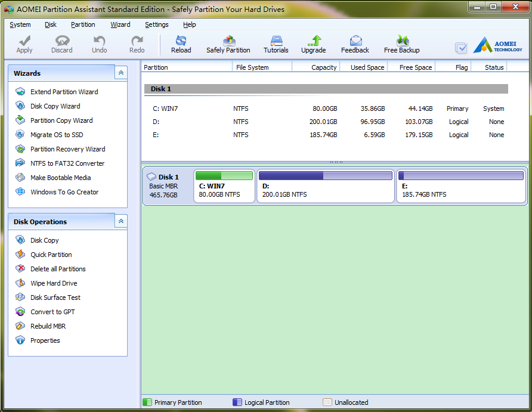Open the System menu
This screenshot has width=532, height=412.
pyautogui.click(x=20, y=24)
